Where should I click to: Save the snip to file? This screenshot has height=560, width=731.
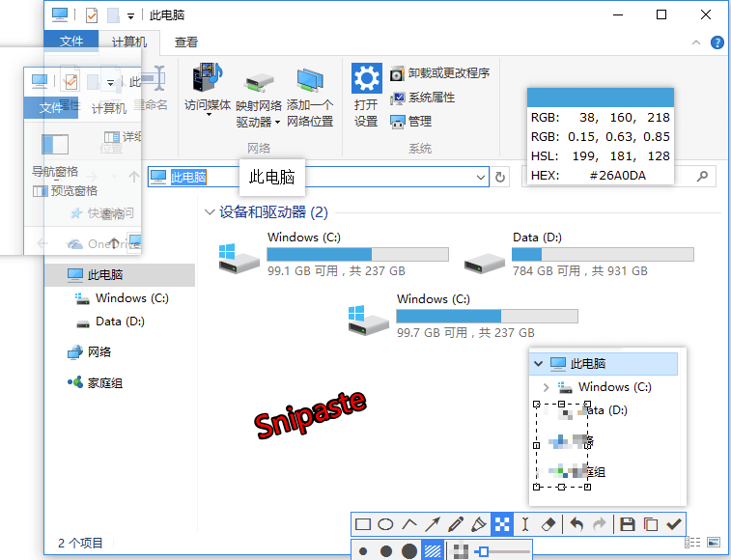pyautogui.click(x=628, y=524)
